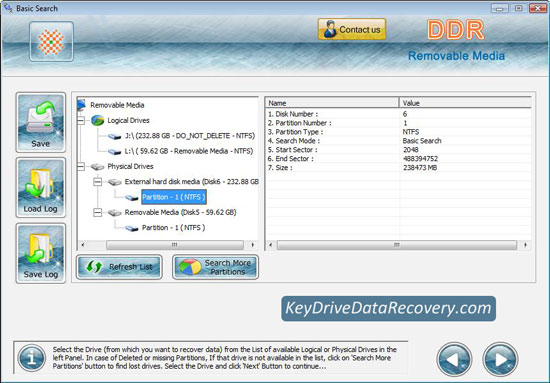Click the '4. Search Mode :' row
550x383 pixels.
click(x=398, y=141)
